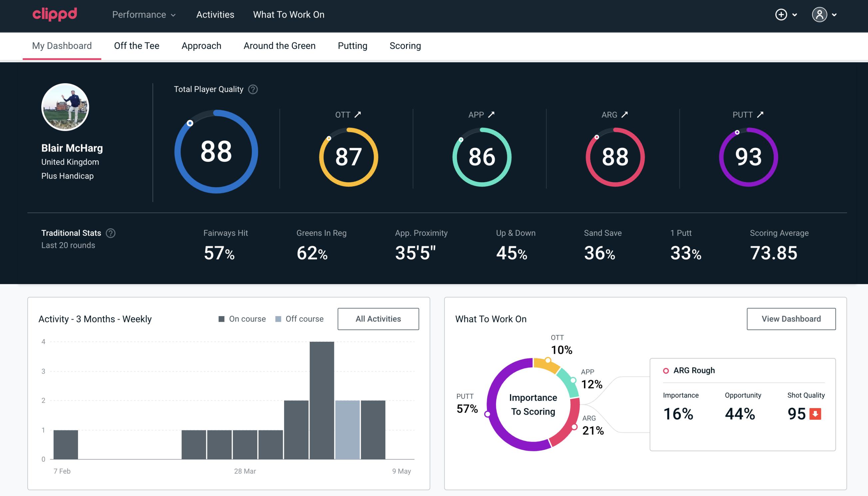Click the View Dashboard button
This screenshot has height=496, width=868.
792,319
